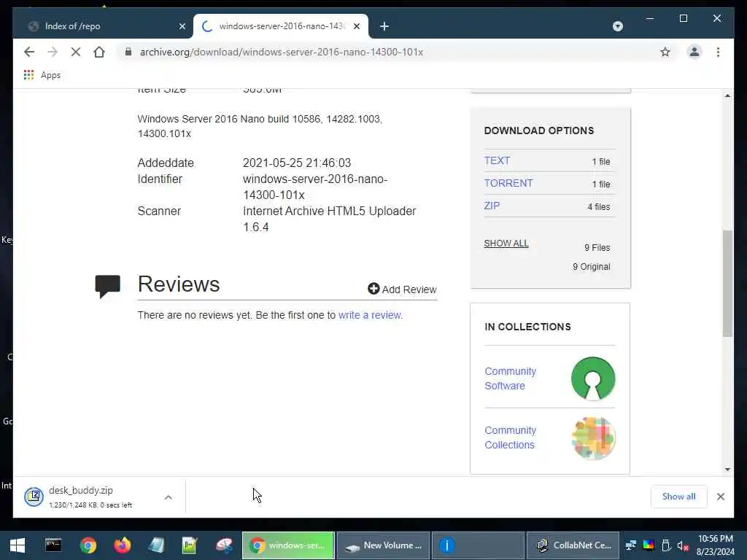Click the Community Software green logo thumbnail
Image resolution: width=747 pixels, height=560 pixels.
point(592,378)
